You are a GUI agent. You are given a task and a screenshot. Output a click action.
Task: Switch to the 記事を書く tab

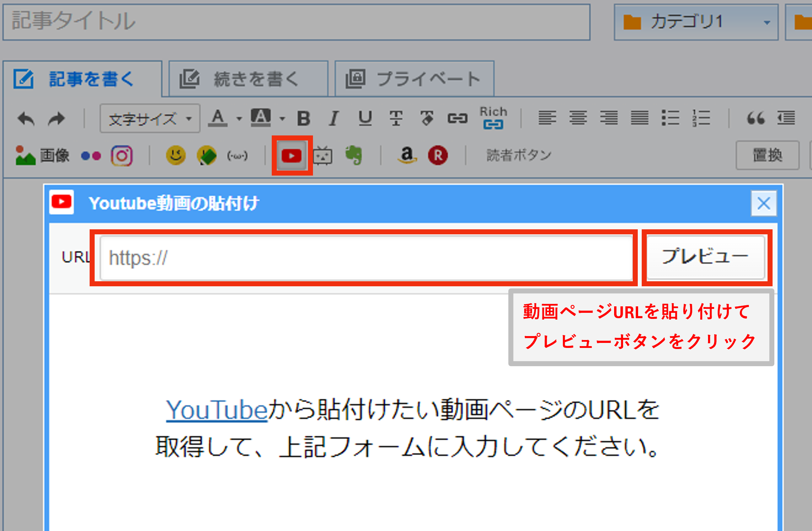(x=82, y=79)
